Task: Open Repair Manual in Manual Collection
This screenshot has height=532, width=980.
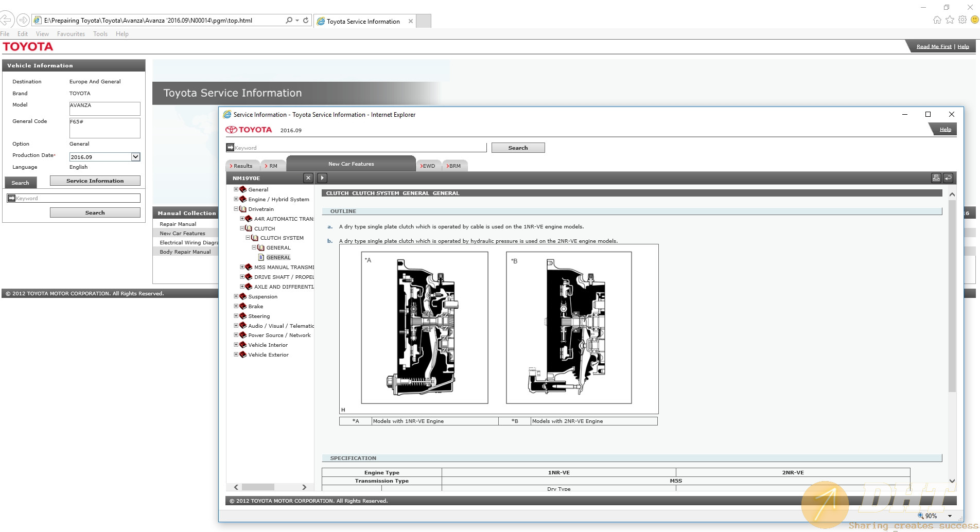Action: coord(178,224)
